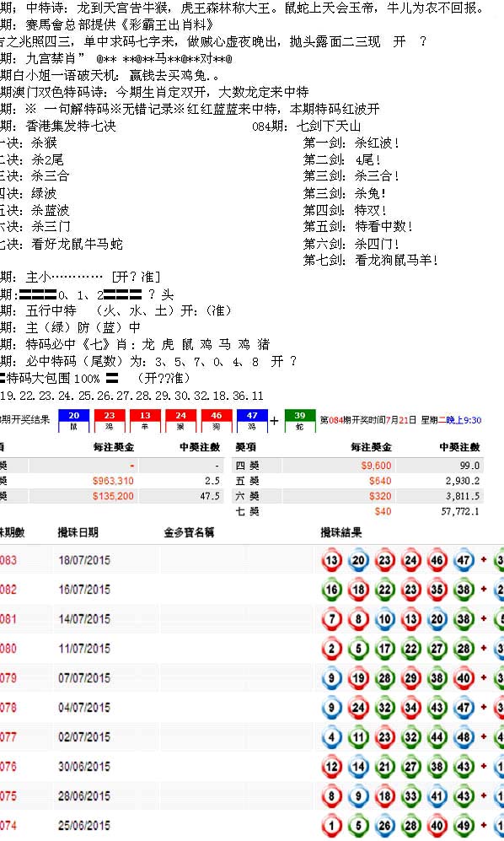The height and width of the screenshot is (841, 504).
Task: Select green ball 16 in draw 082
Action: [x=332, y=590]
